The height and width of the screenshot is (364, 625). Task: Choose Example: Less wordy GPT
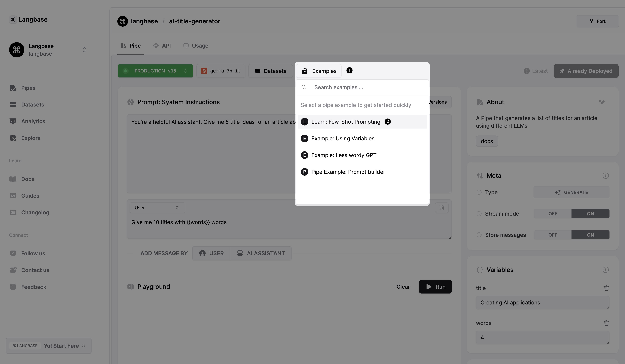tap(344, 155)
